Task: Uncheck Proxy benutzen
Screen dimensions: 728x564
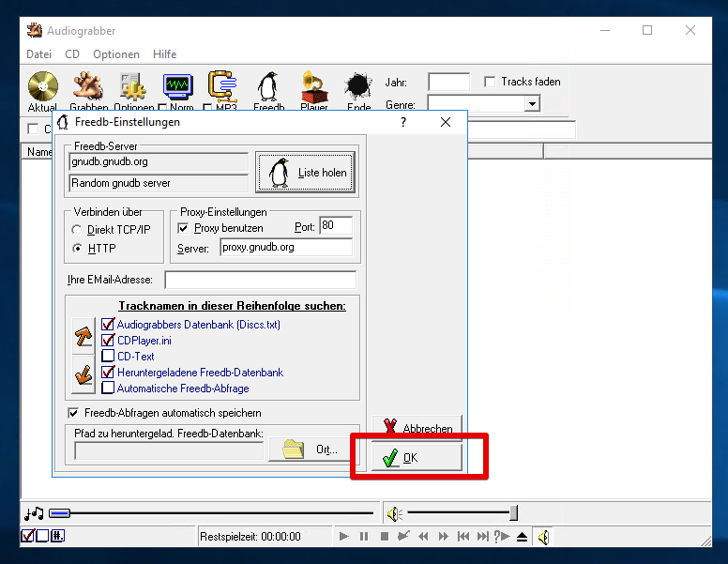Action: point(183,228)
